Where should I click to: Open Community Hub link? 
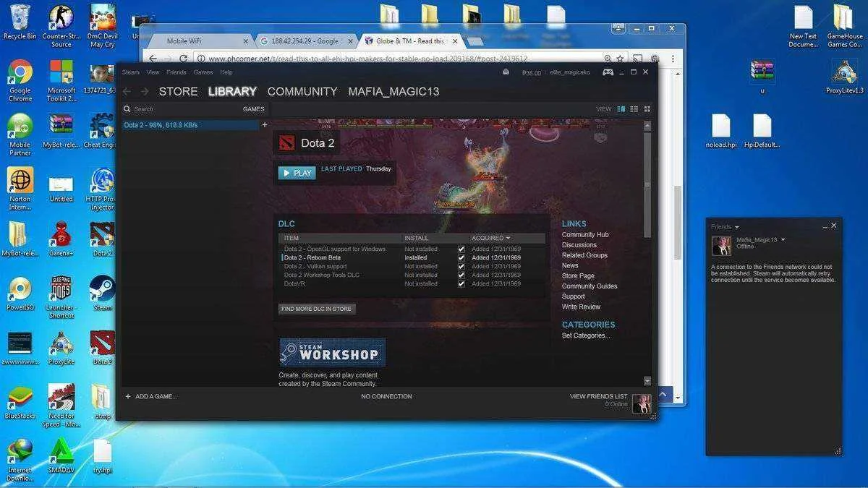click(x=585, y=234)
